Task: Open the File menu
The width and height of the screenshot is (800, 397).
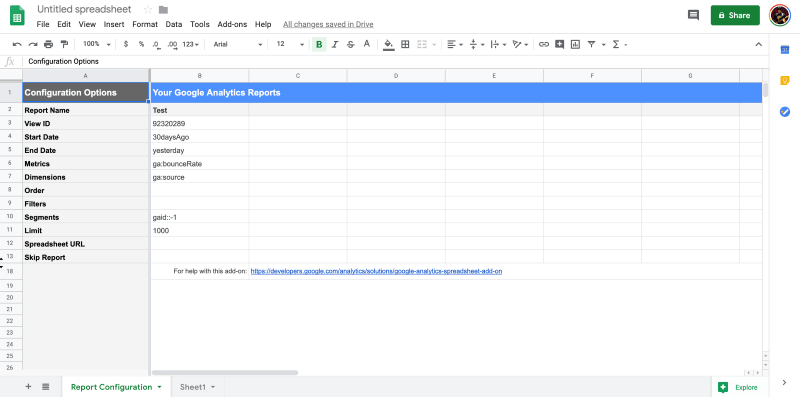Action: coord(43,24)
